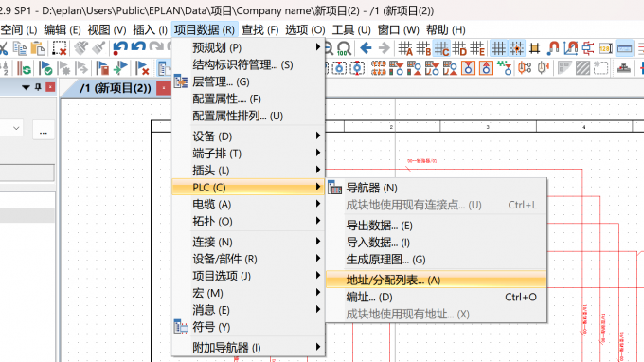Open the 帮助 (H) menu

click(x=446, y=29)
